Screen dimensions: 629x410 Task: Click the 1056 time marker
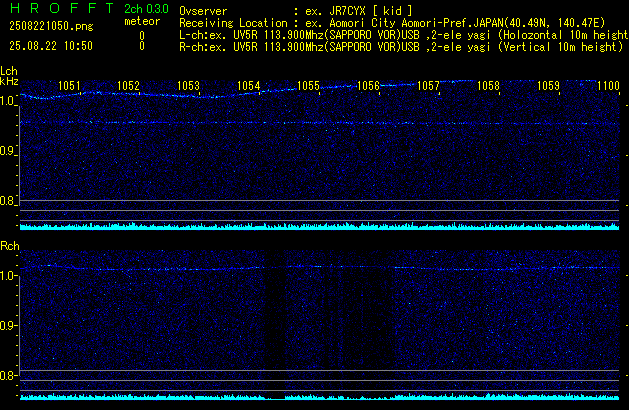point(368,86)
